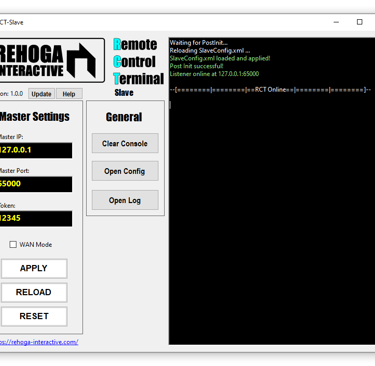The width and height of the screenshot is (375, 366).
Task: Visit the rehoga-interactive.com link
Action: tap(39, 342)
